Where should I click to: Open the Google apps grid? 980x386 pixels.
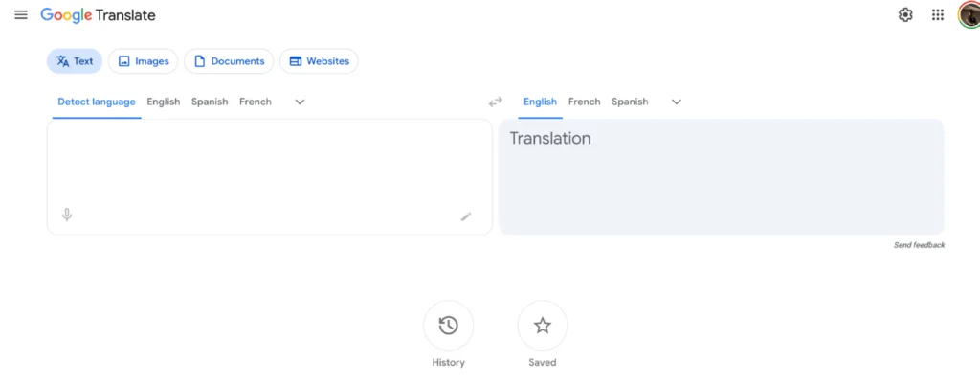click(938, 15)
